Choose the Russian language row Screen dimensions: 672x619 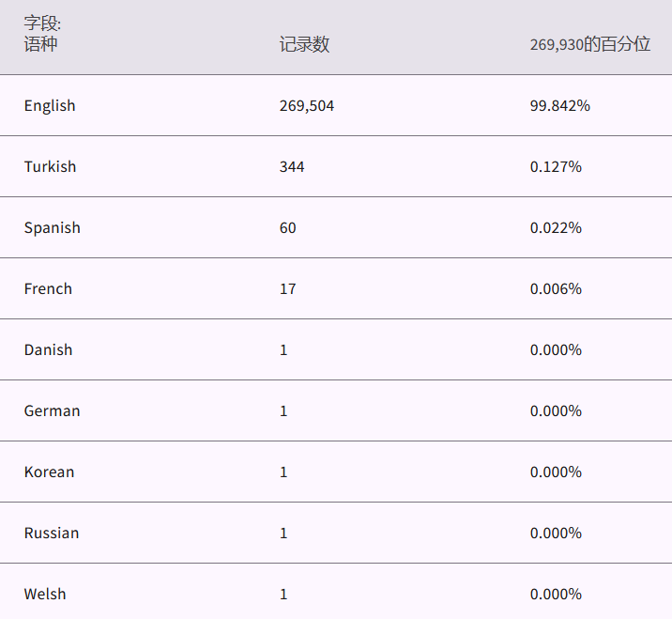[52, 534]
